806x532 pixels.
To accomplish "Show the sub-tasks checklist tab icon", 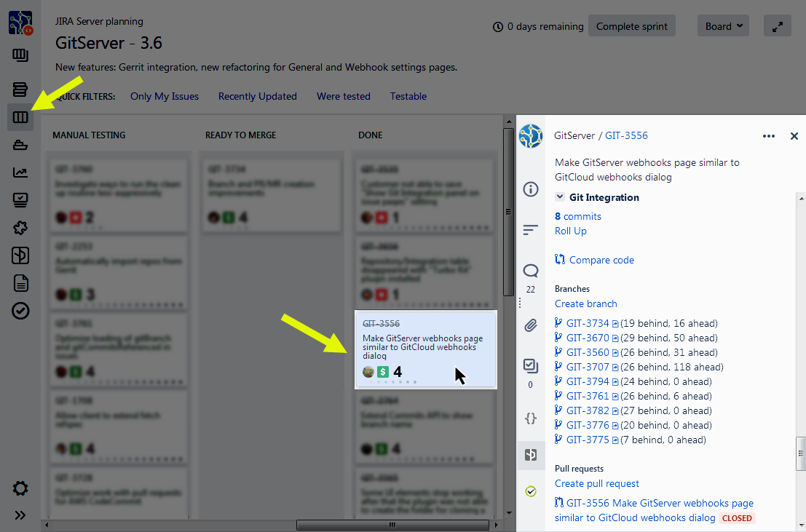I will click(531, 365).
